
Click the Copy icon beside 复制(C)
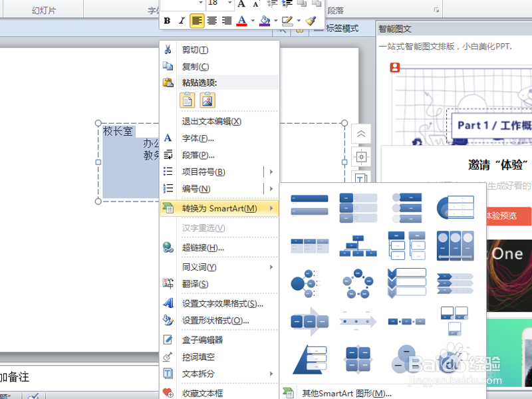click(168, 66)
